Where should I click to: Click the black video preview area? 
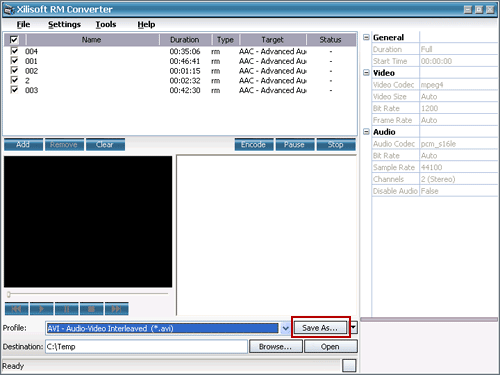click(x=88, y=222)
